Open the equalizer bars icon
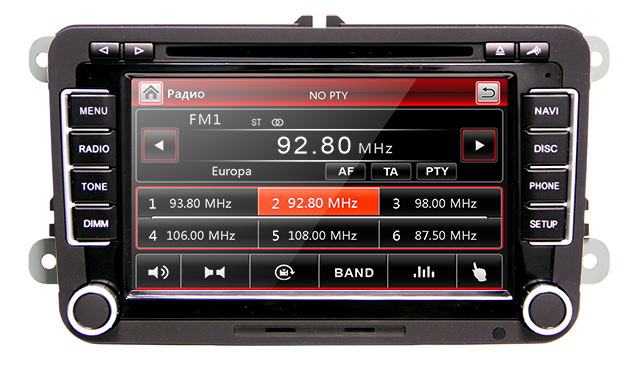 click(x=423, y=272)
